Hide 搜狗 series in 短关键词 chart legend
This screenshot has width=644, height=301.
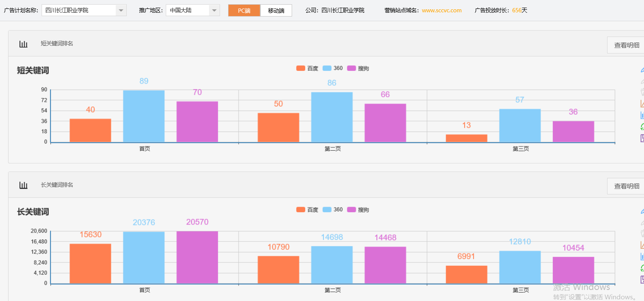[358, 68]
